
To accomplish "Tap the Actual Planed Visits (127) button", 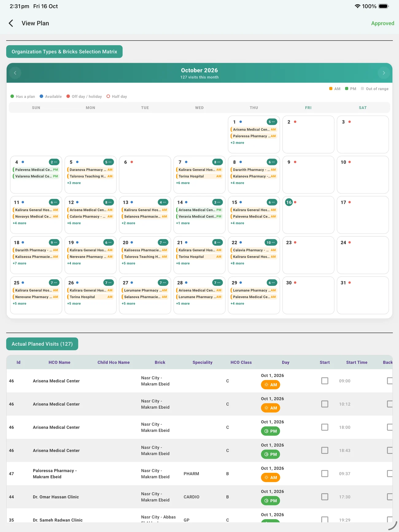I will 42,344.
